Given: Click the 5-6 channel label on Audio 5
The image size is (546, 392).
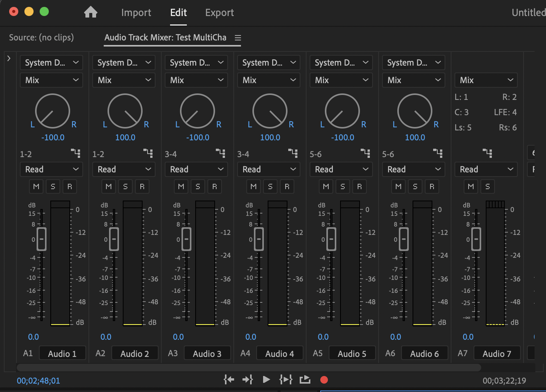Looking at the screenshot, I should [x=316, y=154].
